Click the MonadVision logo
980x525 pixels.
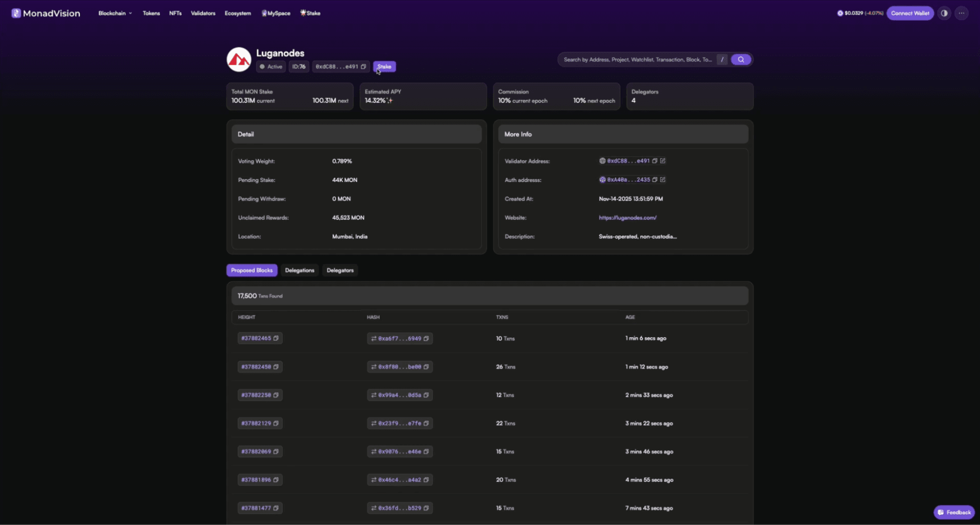click(46, 13)
